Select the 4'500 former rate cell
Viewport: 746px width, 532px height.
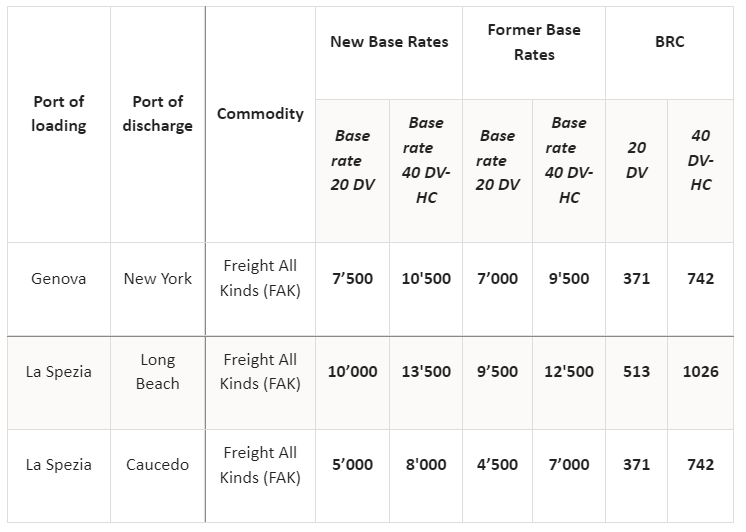click(x=497, y=464)
